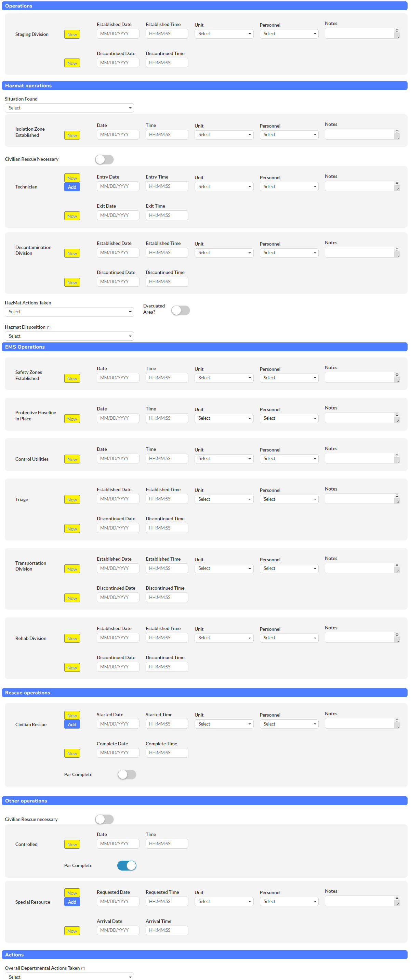Click Now for Triage established time
Image resolution: width=411 pixels, height=980 pixels.
pos(72,499)
